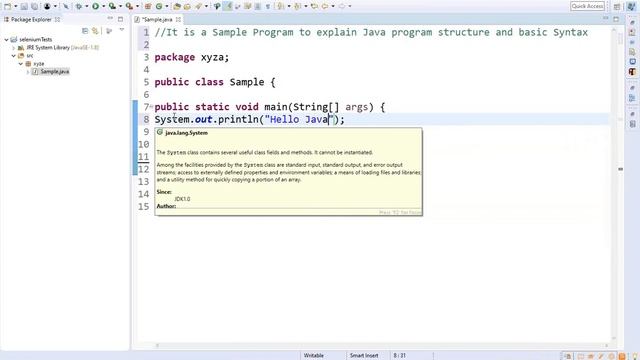
Task: Select the seleniumTests project
Action: pyautogui.click(x=36, y=40)
